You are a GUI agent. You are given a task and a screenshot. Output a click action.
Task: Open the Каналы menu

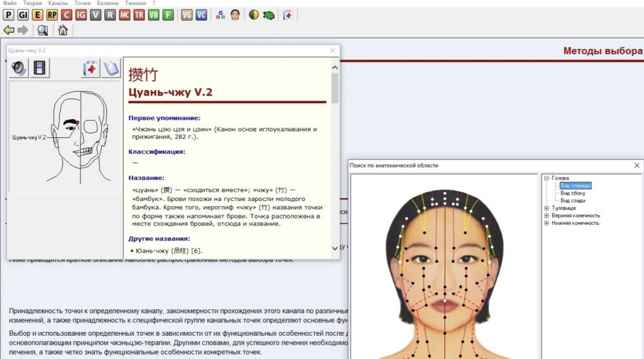58,3
